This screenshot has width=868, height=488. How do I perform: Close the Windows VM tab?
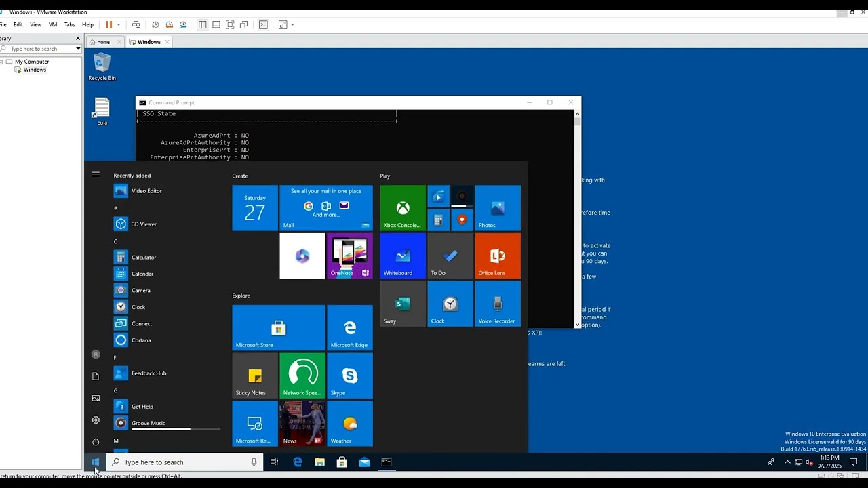click(x=167, y=42)
